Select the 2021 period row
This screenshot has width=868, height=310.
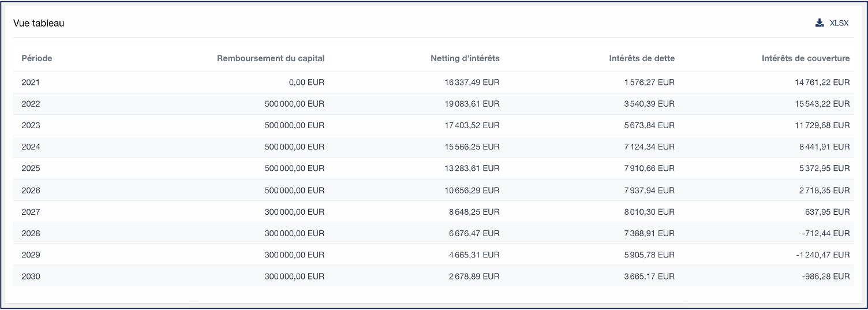point(31,83)
